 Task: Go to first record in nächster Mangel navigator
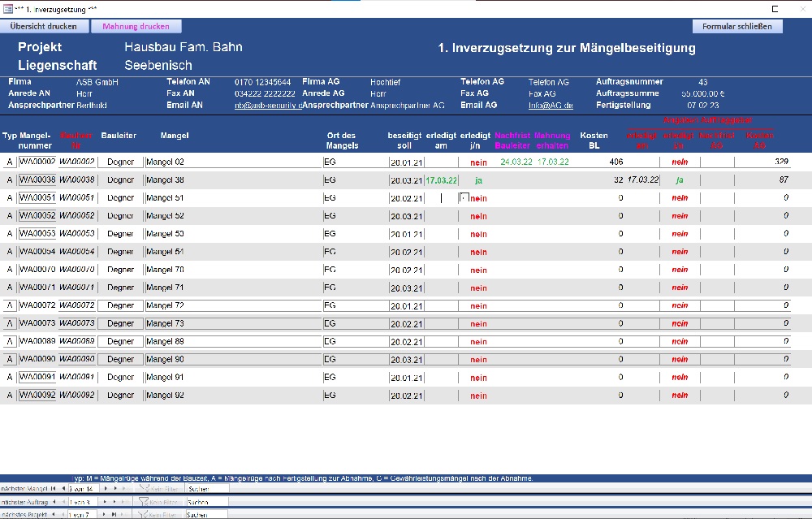pos(53,488)
